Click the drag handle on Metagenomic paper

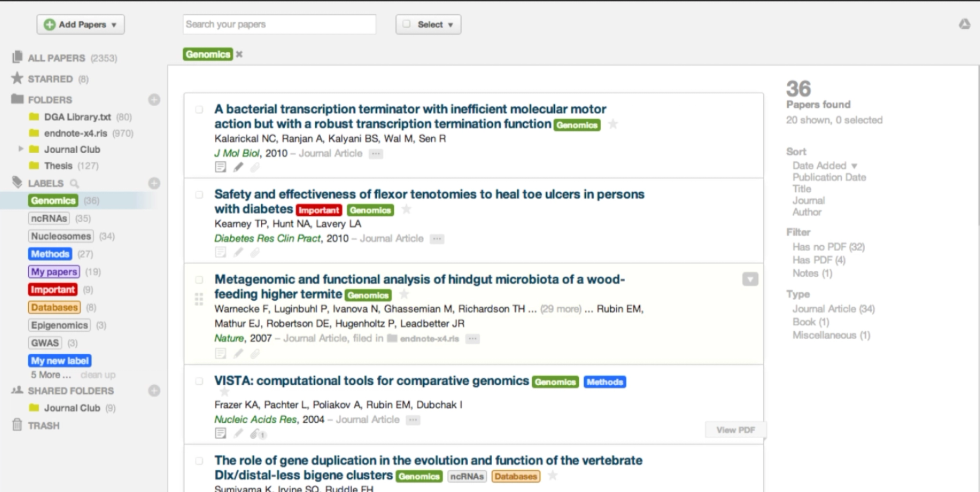coord(199,299)
